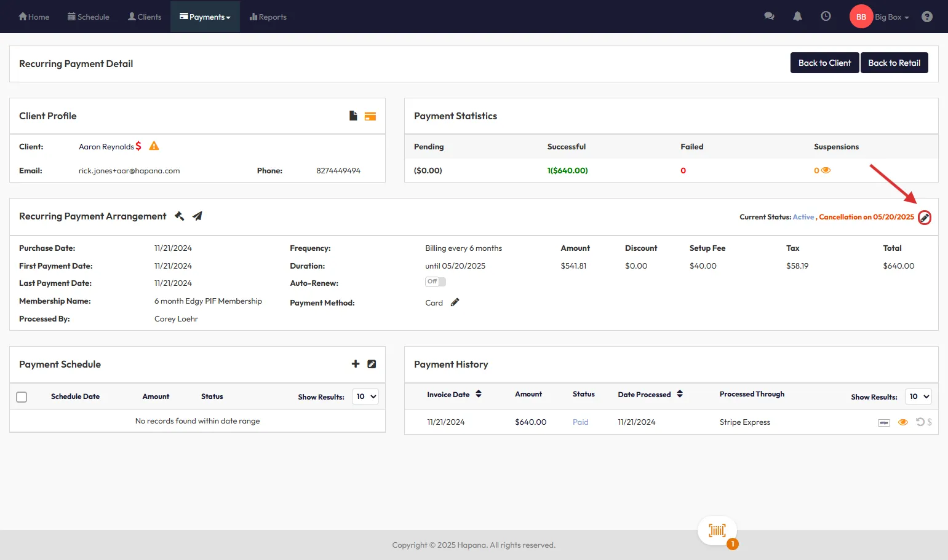Open Payment History Show Results dropdown
Viewport: 948px width, 560px height.
[918, 396]
